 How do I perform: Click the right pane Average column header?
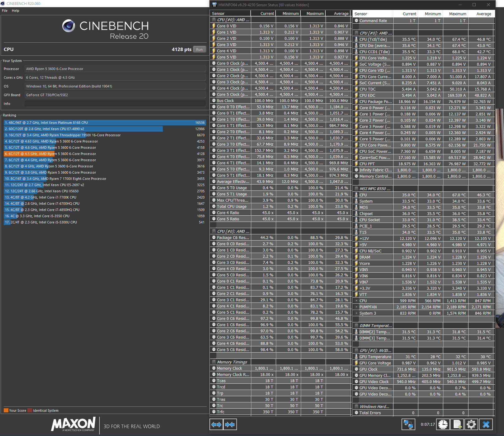tap(481, 14)
